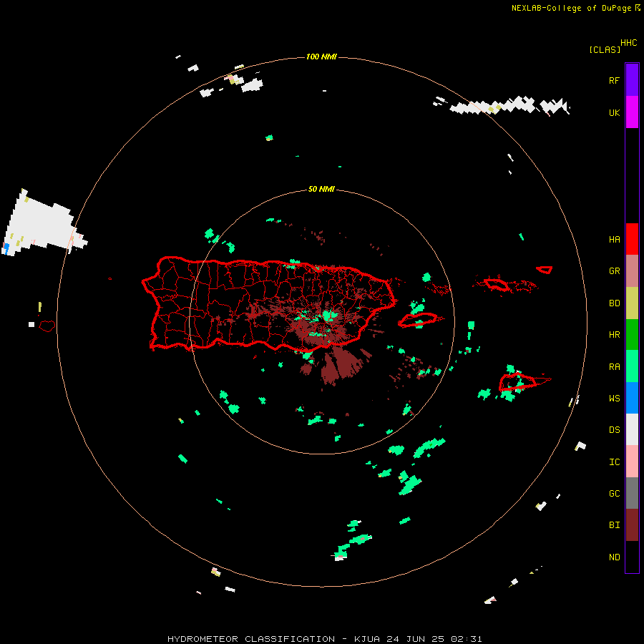644x644 pixels.
Task: Click the RF purple legend swatch
Action: [x=632, y=79]
